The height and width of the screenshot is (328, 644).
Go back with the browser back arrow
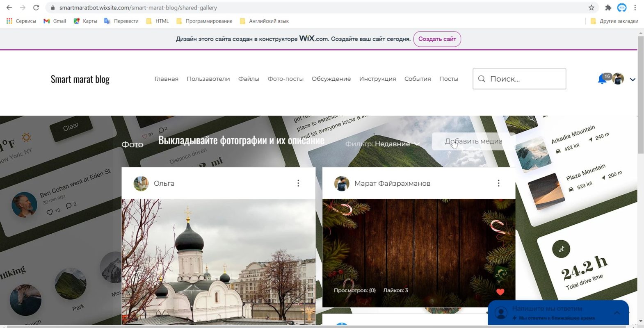9,7
